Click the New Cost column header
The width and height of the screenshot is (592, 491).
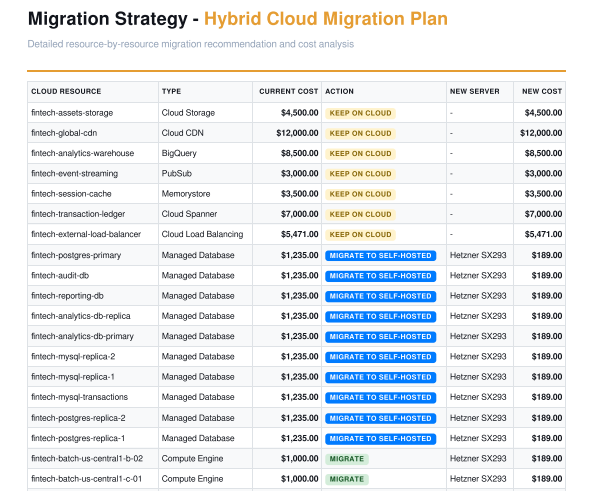click(x=540, y=91)
